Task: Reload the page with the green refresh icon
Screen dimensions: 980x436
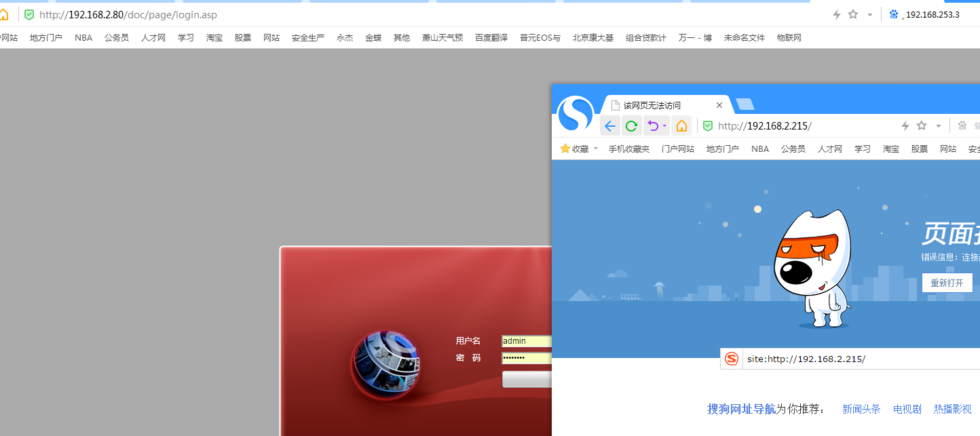Action: [x=631, y=125]
